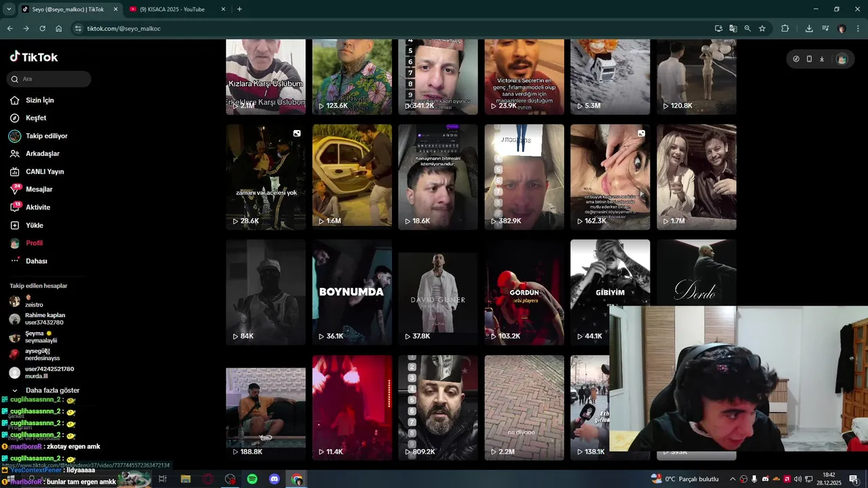The width and height of the screenshot is (868, 488).
Task: Close the KISACA 2025 YouTube tab
Action: pos(223,9)
